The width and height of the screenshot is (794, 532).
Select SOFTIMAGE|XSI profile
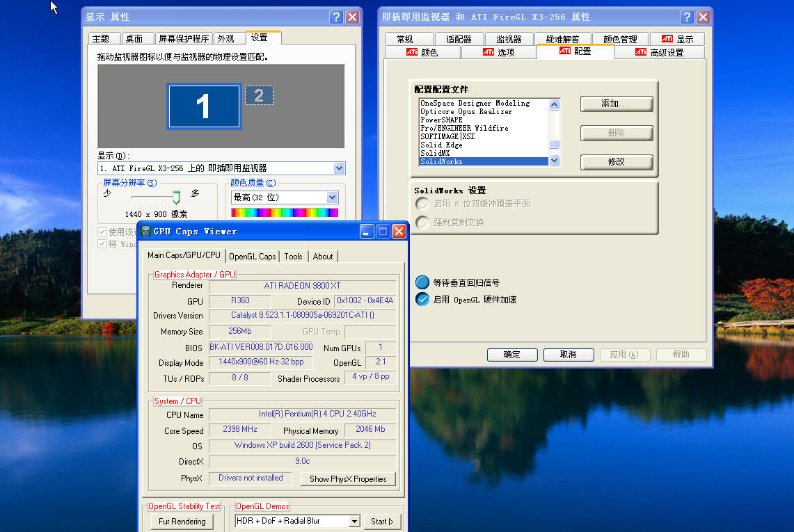(x=484, y=136)
